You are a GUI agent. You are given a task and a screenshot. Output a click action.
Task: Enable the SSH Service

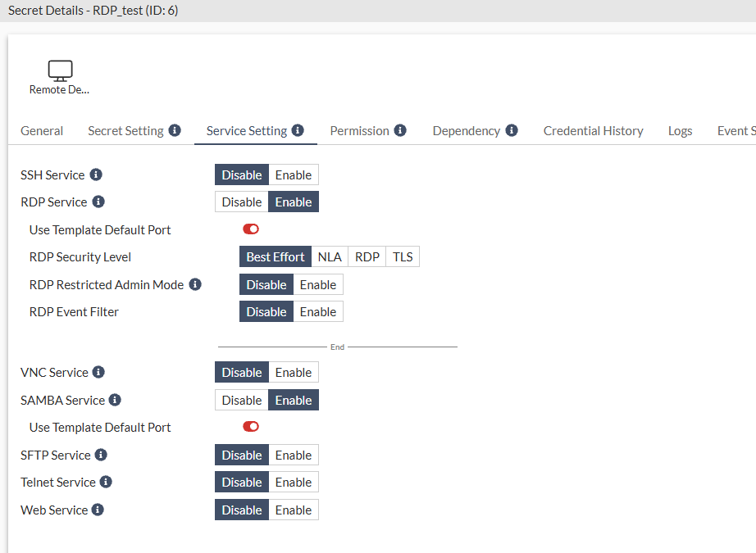(x=293, y=175)
